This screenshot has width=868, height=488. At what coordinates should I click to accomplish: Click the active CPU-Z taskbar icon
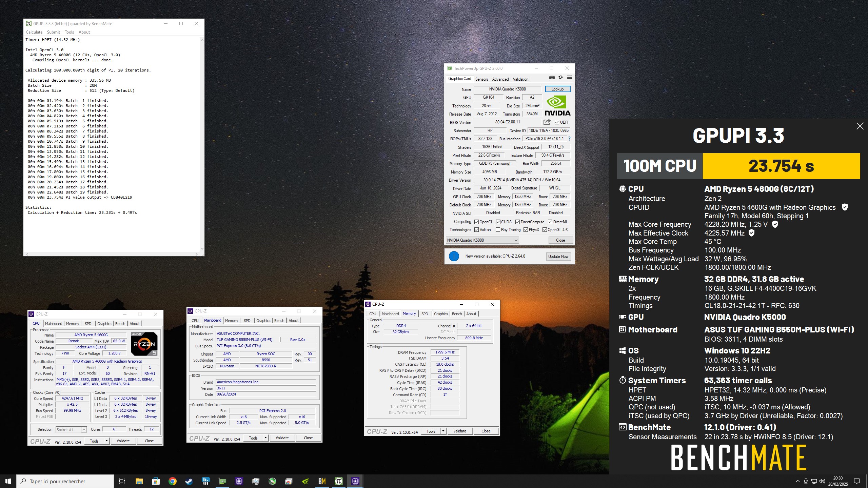[x=355, y=481]
